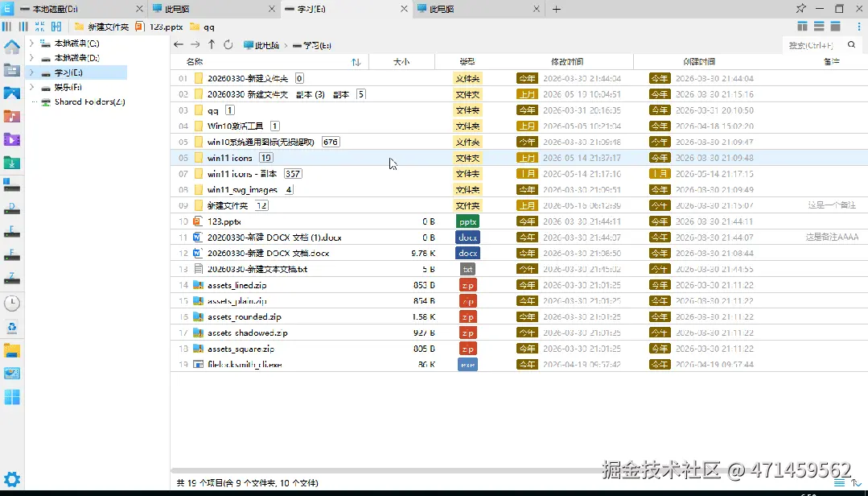Click the breadcrumb chevron after 此电脑
Screen dimensions: 868x496
click(286, 45)
